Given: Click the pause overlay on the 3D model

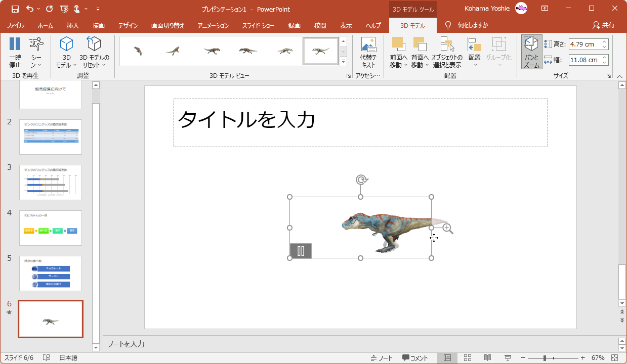Looking at the screenshot, I should [301, 251].
